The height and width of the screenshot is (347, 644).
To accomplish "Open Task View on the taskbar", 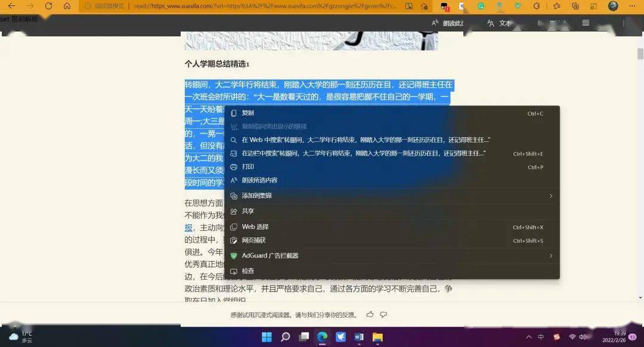I will point(304,337).
